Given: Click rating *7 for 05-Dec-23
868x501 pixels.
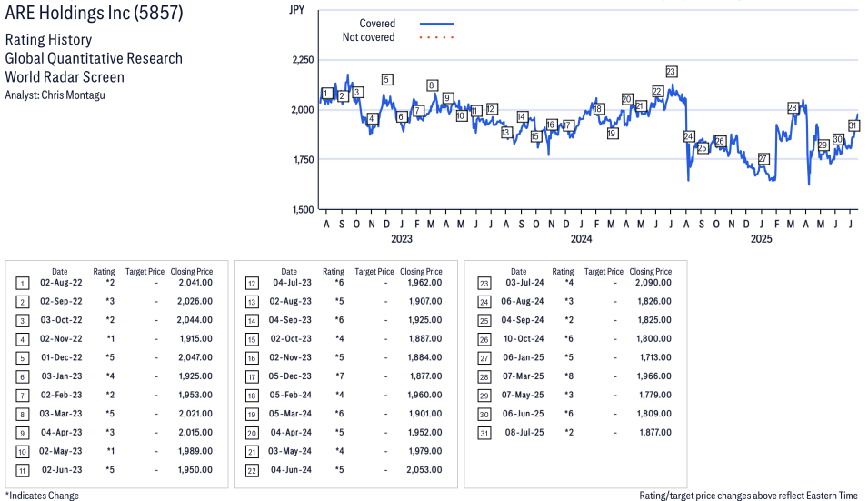Looking at the screenshot, I should point(339,376).
